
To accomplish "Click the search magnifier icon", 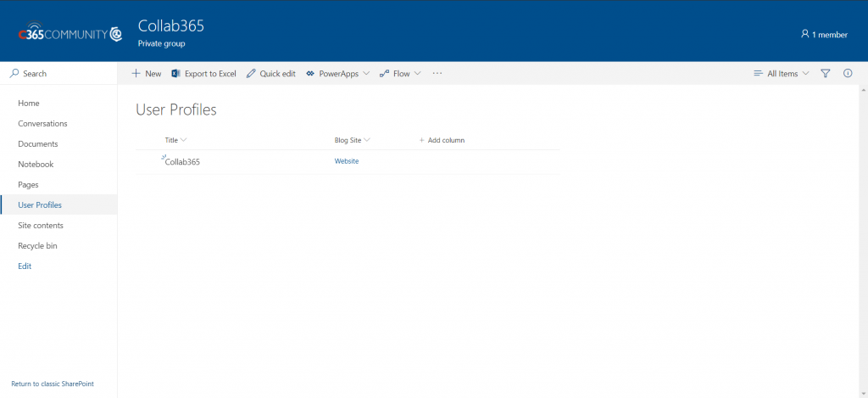I will point(14,73).
